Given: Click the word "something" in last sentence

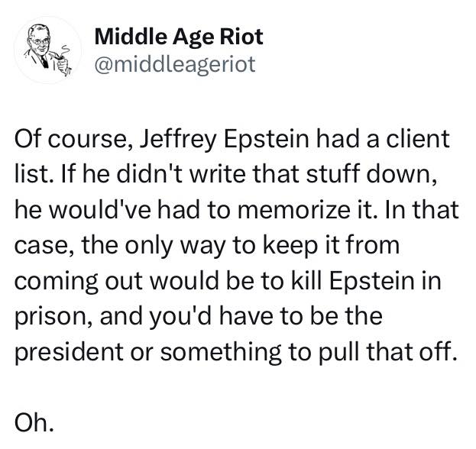Looking at the screenshot, I should tap(221, 353).
